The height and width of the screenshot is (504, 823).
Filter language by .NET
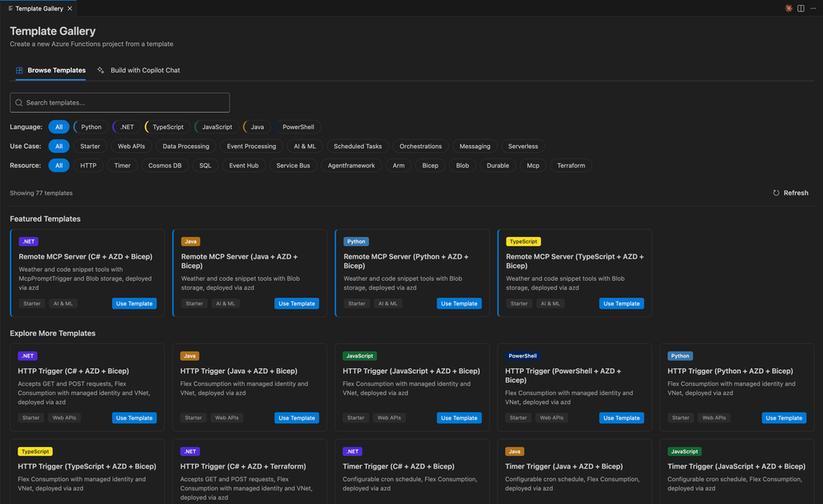point(127,127)
